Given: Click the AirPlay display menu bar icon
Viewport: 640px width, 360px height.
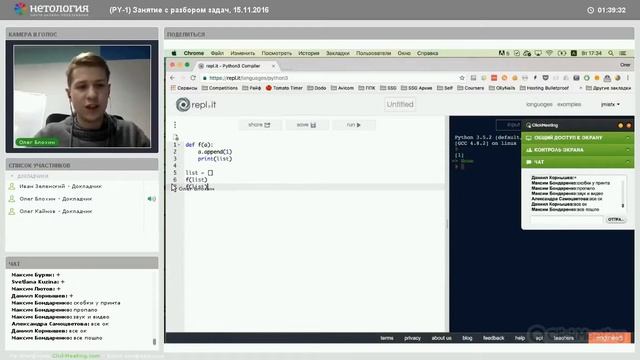Looking at the screenshot, I should pyautogui.click(x=538, y=53).
